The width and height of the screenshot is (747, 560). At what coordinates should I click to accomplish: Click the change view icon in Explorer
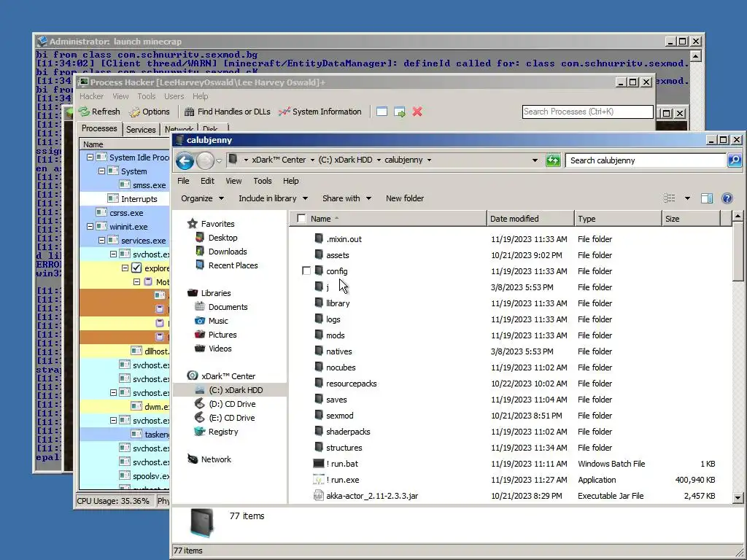(670, 198)
